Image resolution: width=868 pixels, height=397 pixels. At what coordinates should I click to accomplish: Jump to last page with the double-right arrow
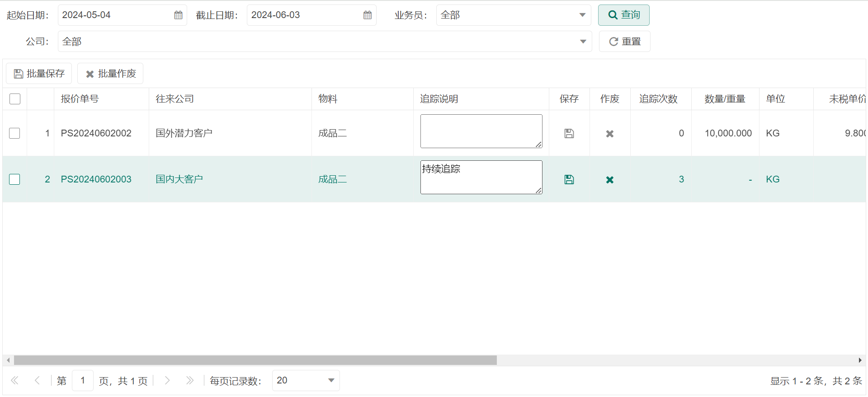190,380
